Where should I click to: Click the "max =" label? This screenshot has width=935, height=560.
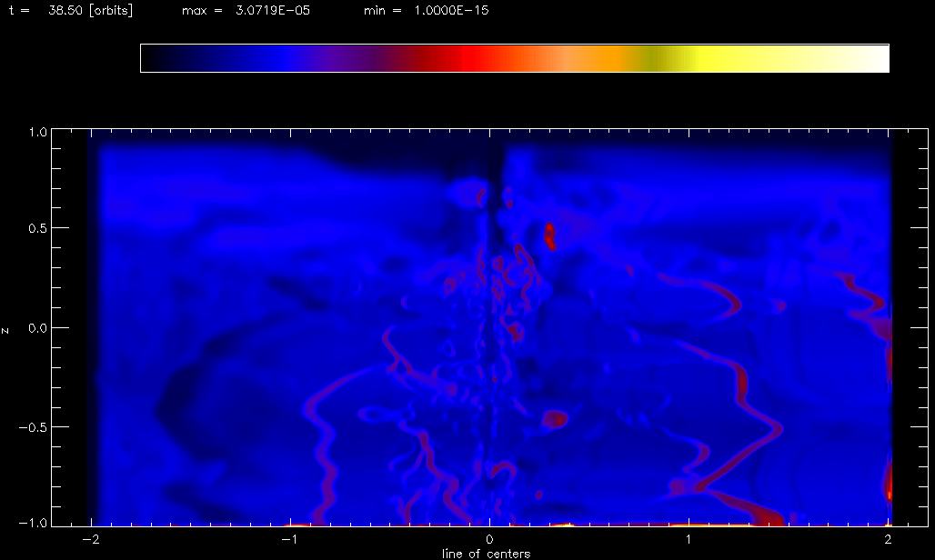[202, 10]
